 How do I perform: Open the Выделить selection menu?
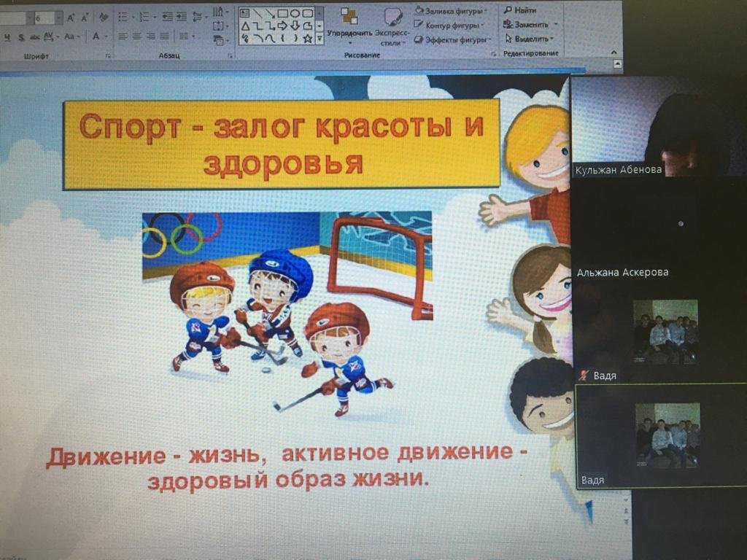[x=530, y=39]
